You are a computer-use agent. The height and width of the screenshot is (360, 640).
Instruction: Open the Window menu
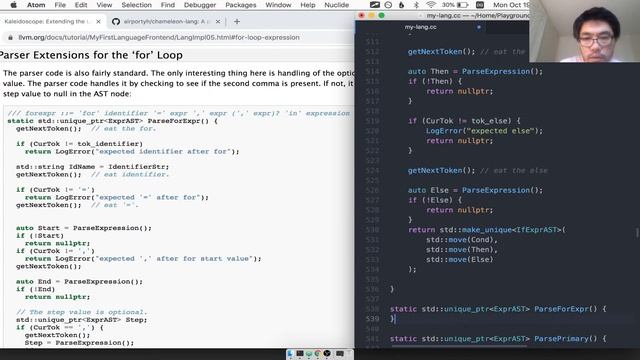(278, 5)
